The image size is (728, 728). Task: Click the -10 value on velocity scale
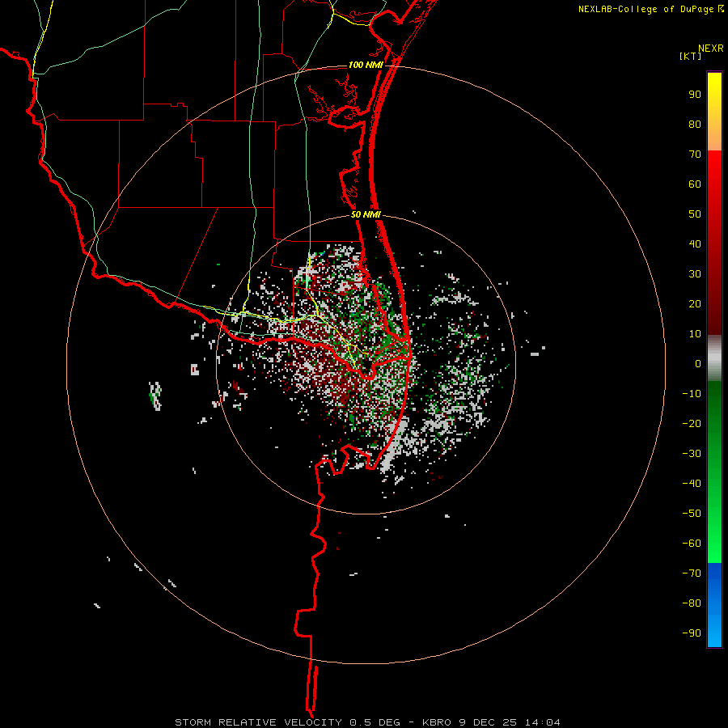[x=692, y=394]
